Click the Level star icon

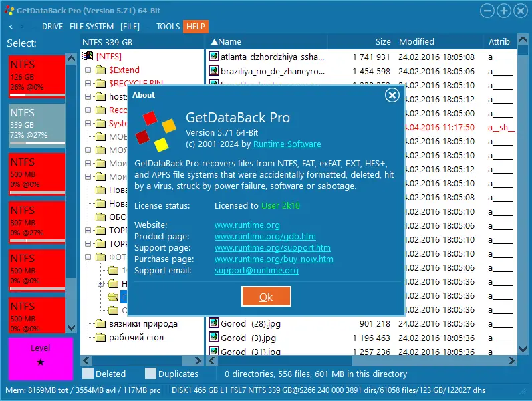pos(40,362)
